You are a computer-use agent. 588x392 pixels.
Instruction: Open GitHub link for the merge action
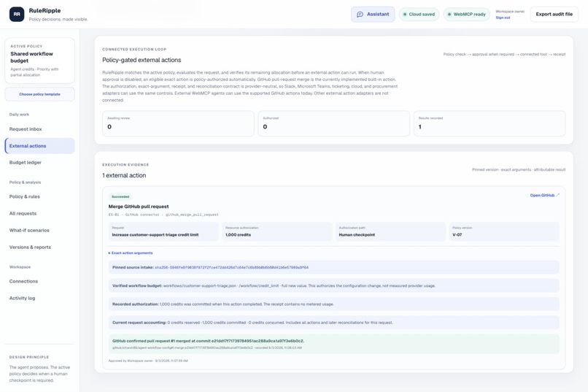click(x=544, y=196)
